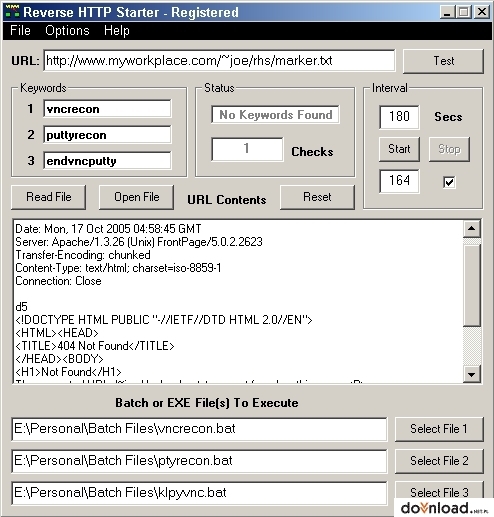
Task: Toggle the checkbox in the Interval group
Action: [x=449, y=182]
